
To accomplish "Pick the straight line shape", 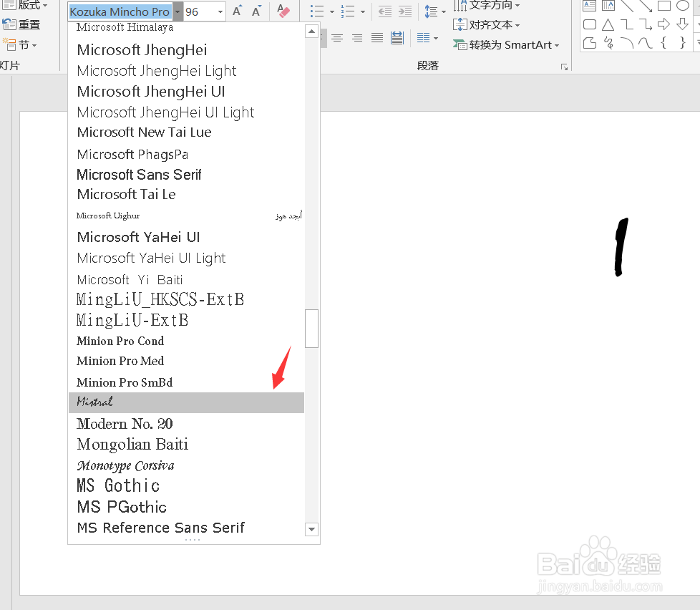I will pyautogui.click(x=627, y=5).
